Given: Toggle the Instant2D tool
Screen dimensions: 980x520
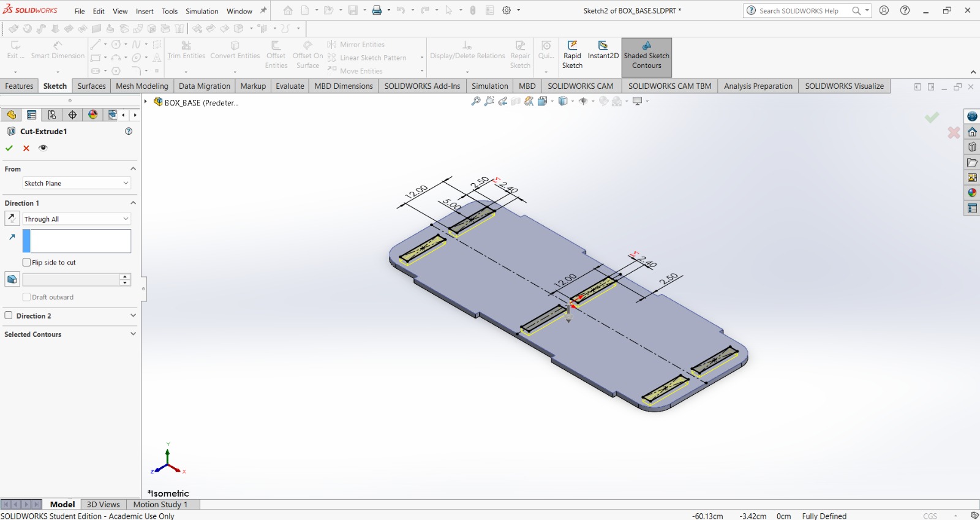Looking at the screenshot, I should (603, 46).
